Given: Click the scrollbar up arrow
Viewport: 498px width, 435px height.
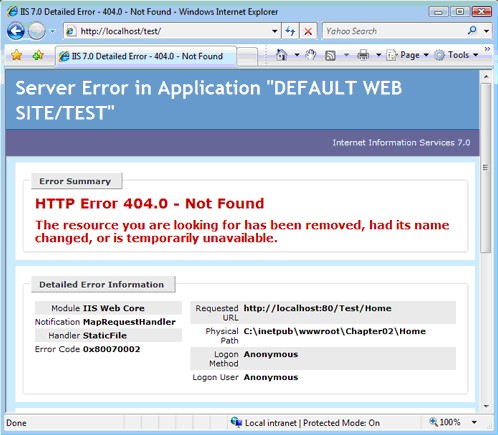Looking at the screenshot, I should 486,76.
